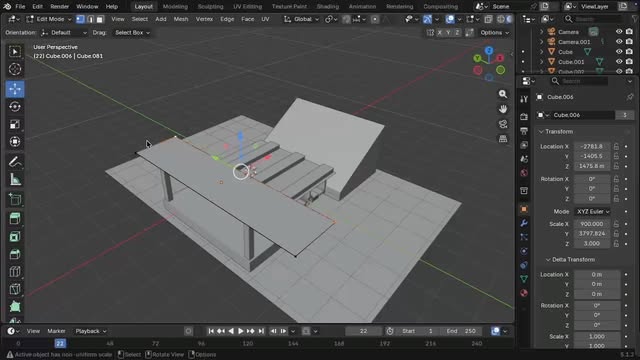This screenshot has height=360, width=640.
Task: Toggle lock on Scale X
Action: pyautogui.click(x=616, y=224)
